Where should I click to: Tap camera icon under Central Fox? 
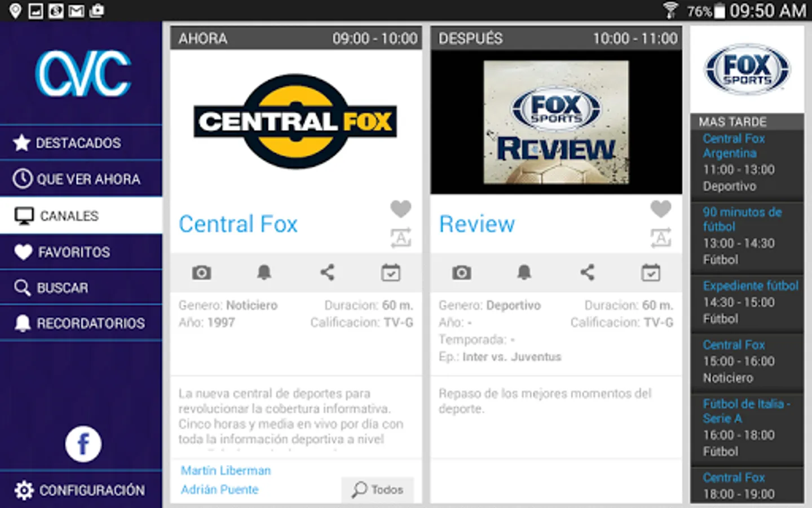tap(201, 273)
